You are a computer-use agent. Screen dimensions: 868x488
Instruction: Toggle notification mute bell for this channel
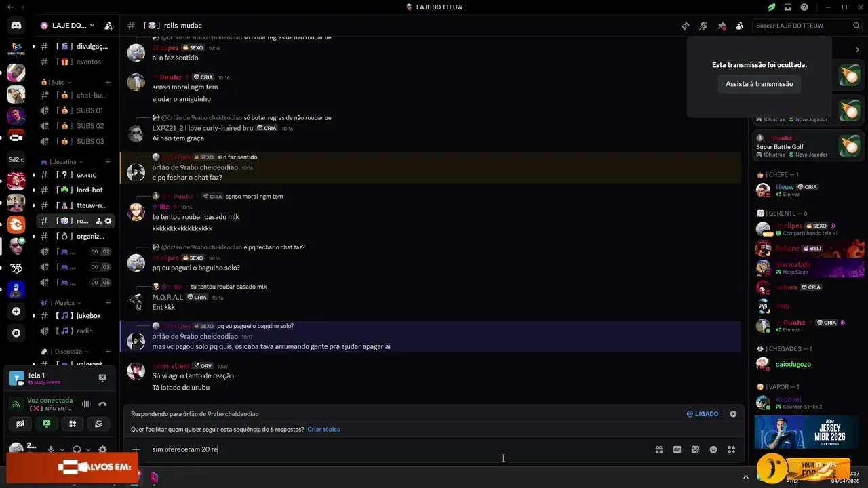tap(703, 26)
